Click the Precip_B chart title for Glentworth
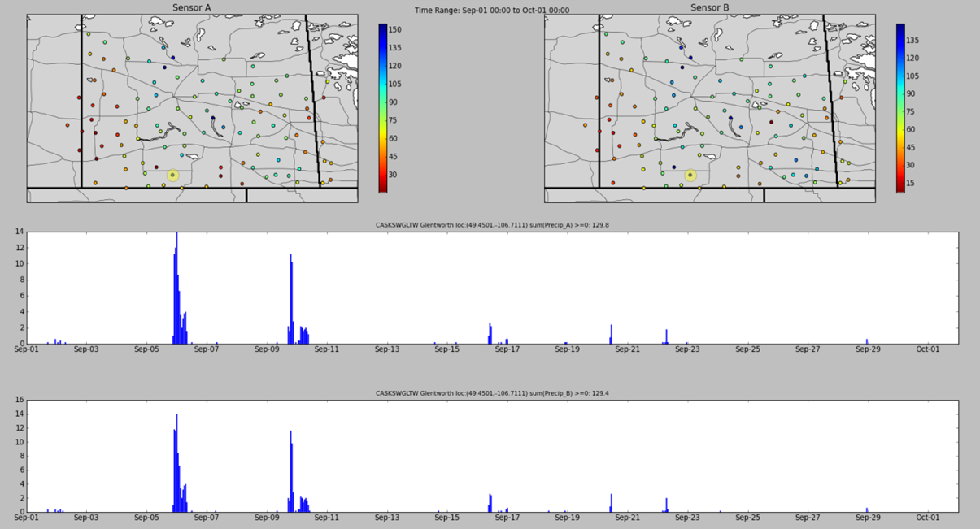Viewport: 980px width, 529px height. point(492,393)
